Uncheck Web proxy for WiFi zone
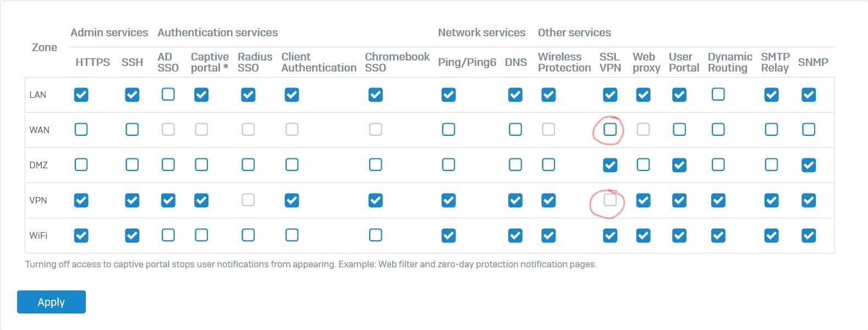Screen dimensions: 868x330 pyautogui.click(x=643, y=235)
